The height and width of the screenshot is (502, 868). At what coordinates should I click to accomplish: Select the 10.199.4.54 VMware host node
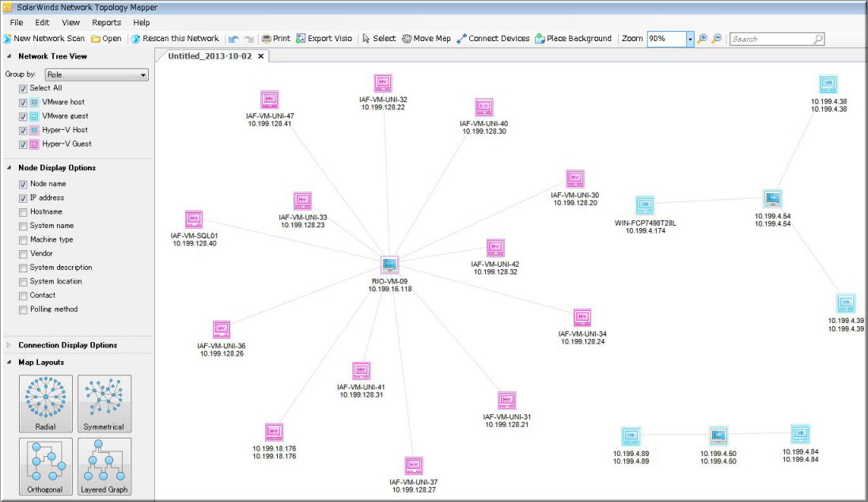point(772,199)
